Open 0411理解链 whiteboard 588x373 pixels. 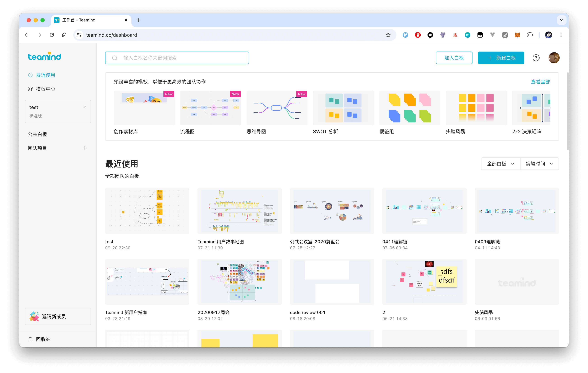tap(424, 211)
